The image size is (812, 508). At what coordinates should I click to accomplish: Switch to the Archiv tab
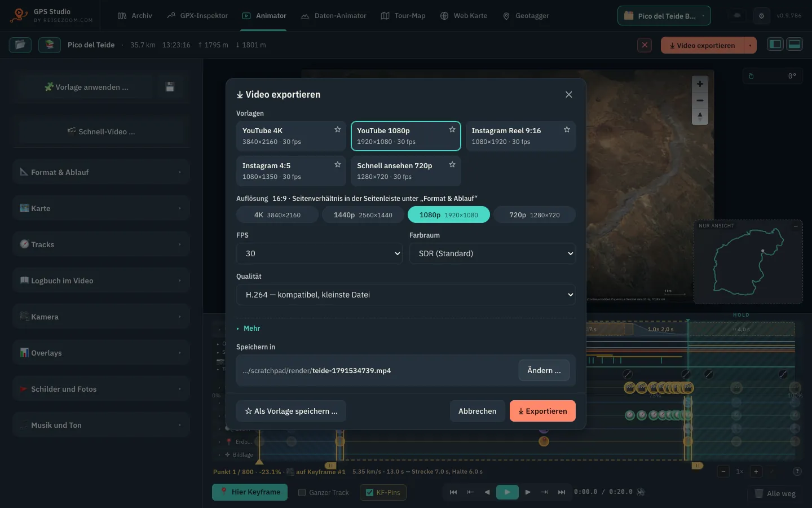[x=135, y=16]
